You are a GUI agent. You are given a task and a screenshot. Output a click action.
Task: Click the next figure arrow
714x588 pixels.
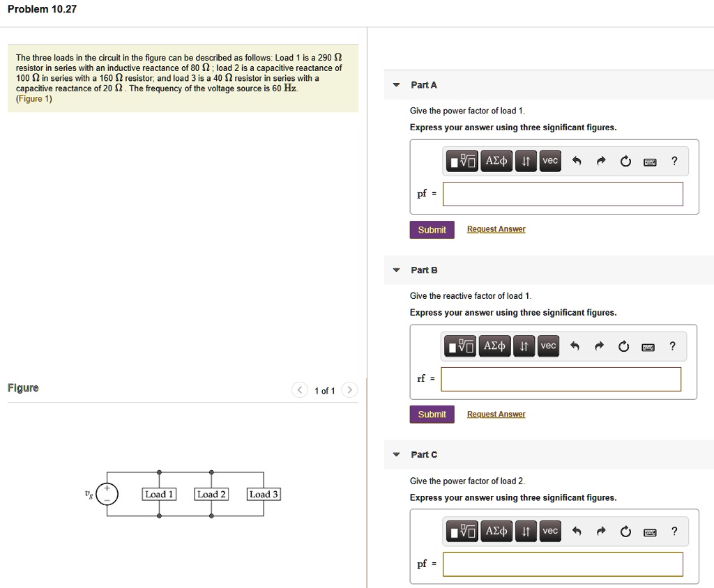(x=349, y=390)
